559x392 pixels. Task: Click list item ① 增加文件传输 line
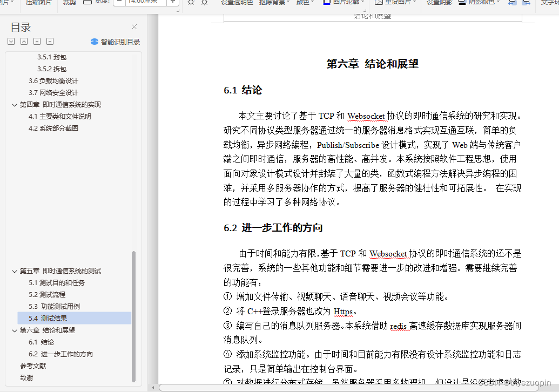click(336, 297)
